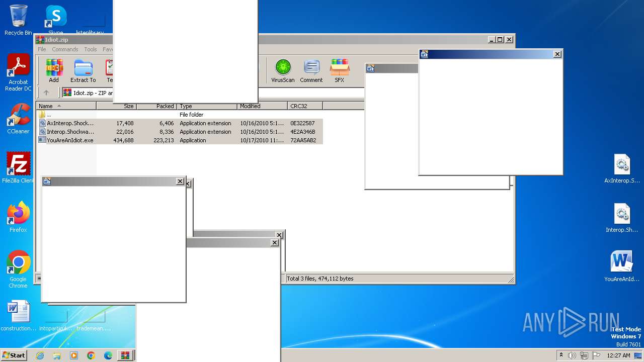Image resolution: width=644 pixels, height=362 pixels.
Task: Select the parent folder '..' row
Action: [x=180, y=115]
